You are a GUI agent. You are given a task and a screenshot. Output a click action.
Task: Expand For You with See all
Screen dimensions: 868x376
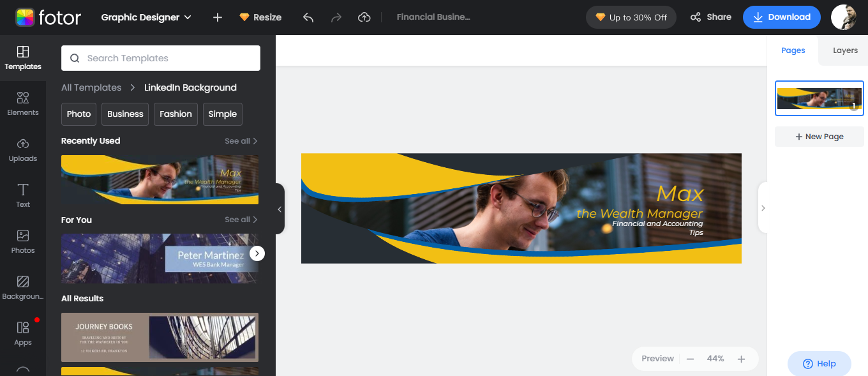tap(241, 220)
